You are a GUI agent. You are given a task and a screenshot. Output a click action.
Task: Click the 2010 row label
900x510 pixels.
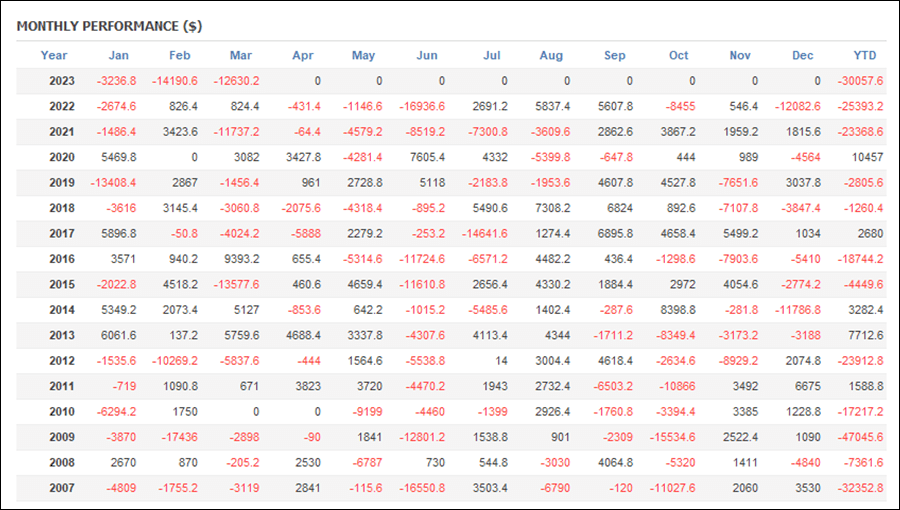pos(62,412)
